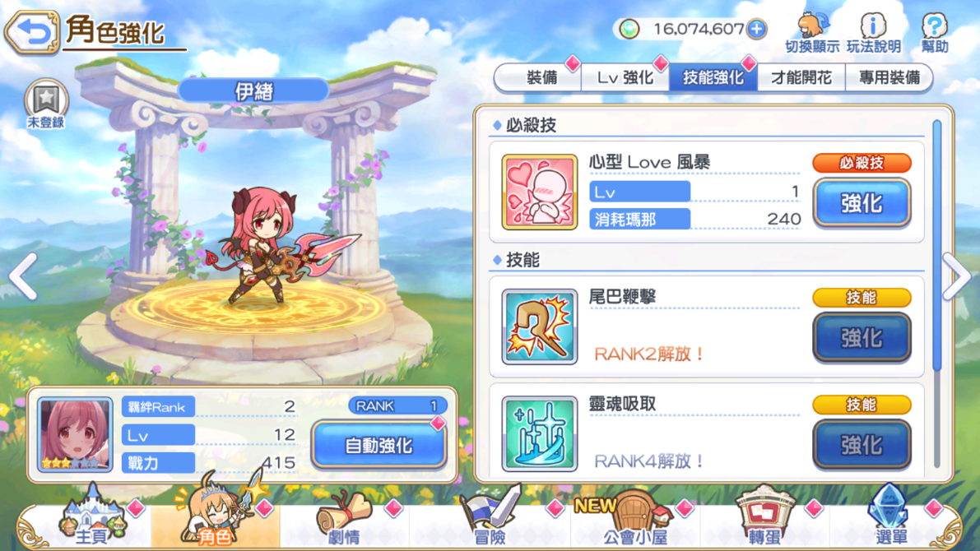Click the 自動強化 button

tap(379, 445)
